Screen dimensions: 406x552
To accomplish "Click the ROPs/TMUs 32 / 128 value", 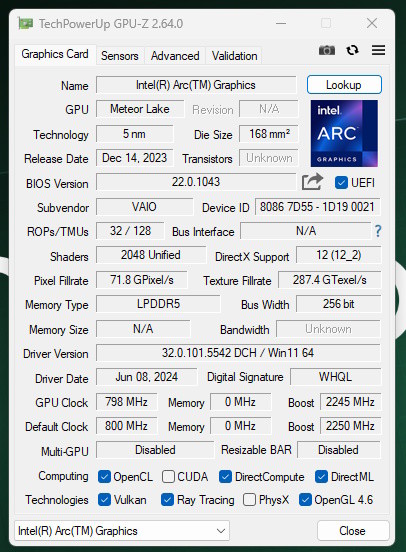I will (130, 231).
